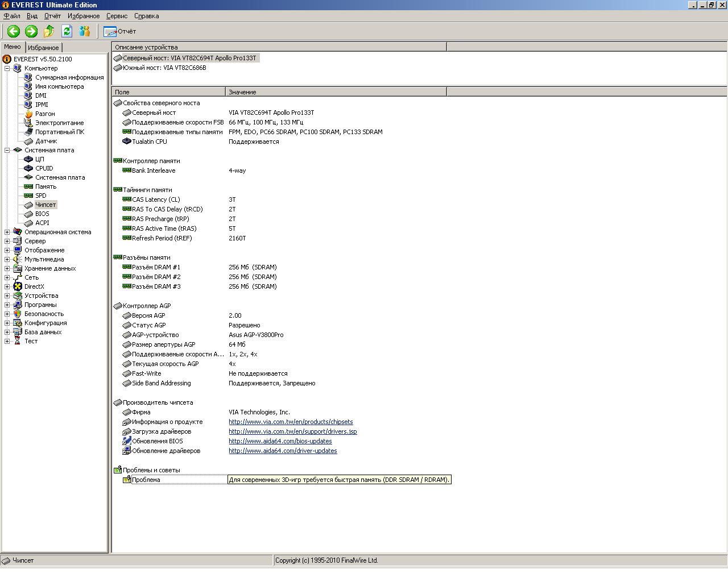Viewport: 728px width, 582px height.
Task: Select Южный мост VIA VT82C686B device row
Action: (x=164, y=68)
